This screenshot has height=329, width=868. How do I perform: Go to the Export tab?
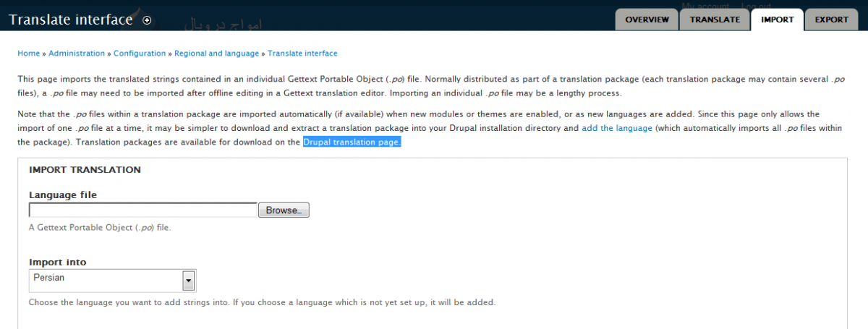tap(832, 20)
